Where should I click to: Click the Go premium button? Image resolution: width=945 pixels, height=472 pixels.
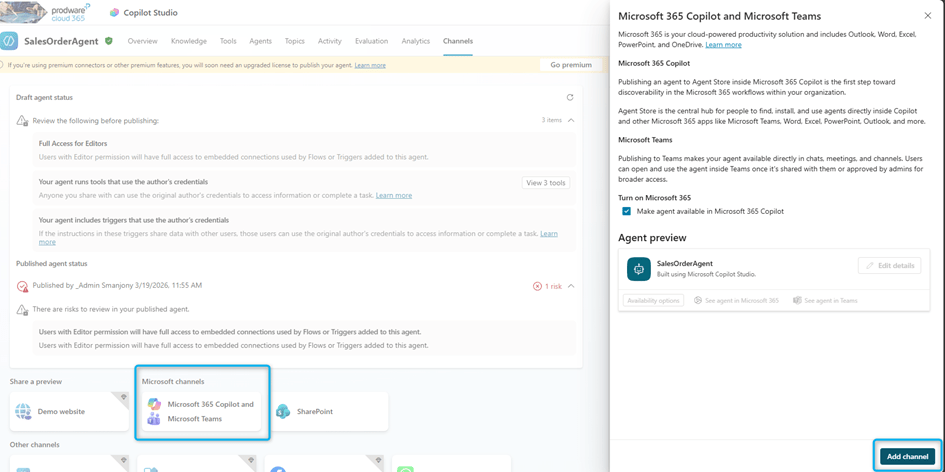570,65
